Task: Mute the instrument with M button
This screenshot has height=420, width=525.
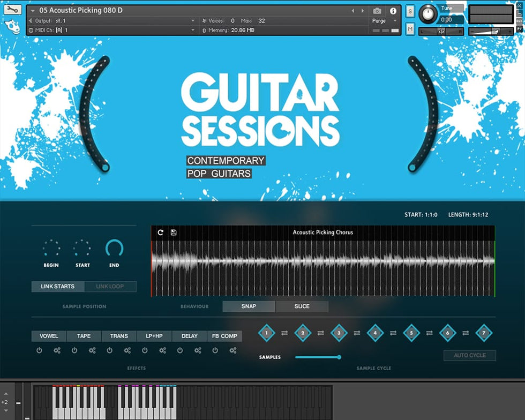Action: [x=410, y=28]
